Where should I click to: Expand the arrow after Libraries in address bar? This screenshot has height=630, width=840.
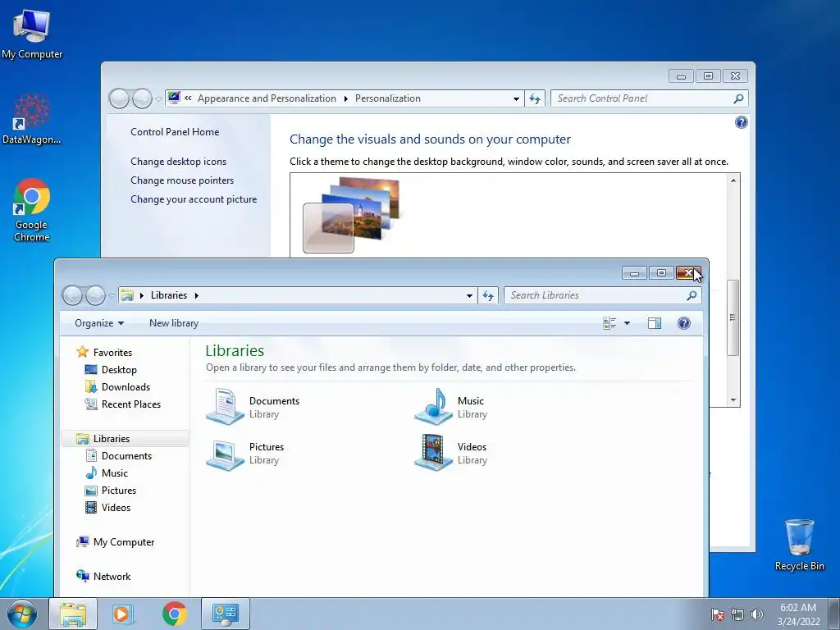click(x=197, y=295)
